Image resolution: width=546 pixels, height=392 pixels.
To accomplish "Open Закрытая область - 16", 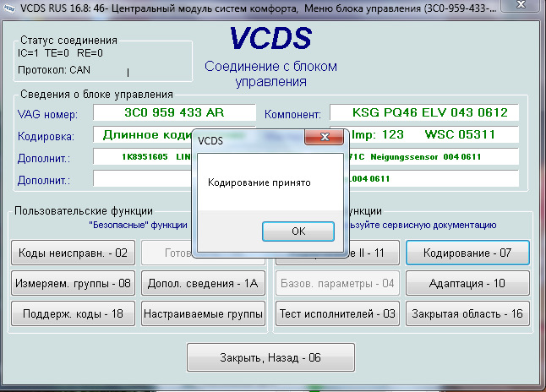I will click(x=467, y=313).
